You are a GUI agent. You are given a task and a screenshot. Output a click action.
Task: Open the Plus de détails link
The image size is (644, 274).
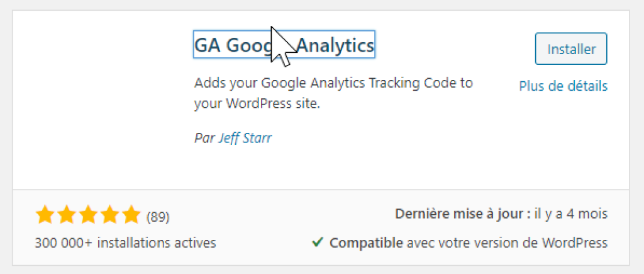click(563, 86)
